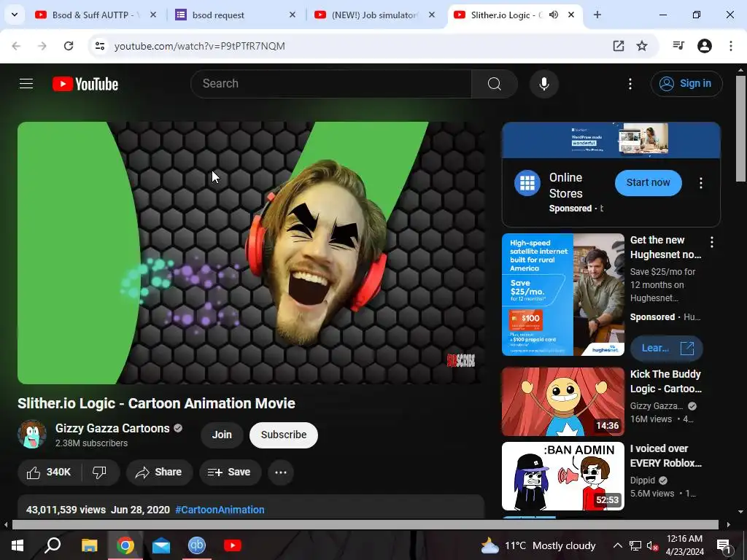Open the #CartoonAnimation hashtag link
Image resolution: width=747 pixels, height=560 pixels.
[x=220, y=510]
